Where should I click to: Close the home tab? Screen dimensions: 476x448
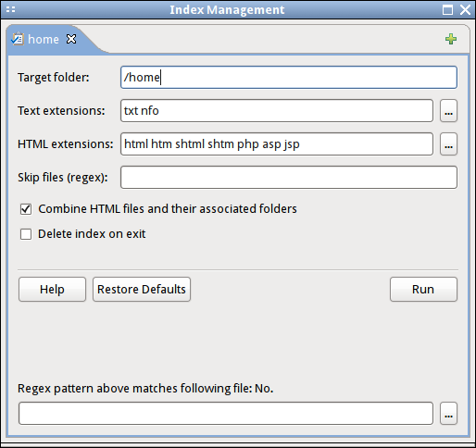[x=71, y=39]
